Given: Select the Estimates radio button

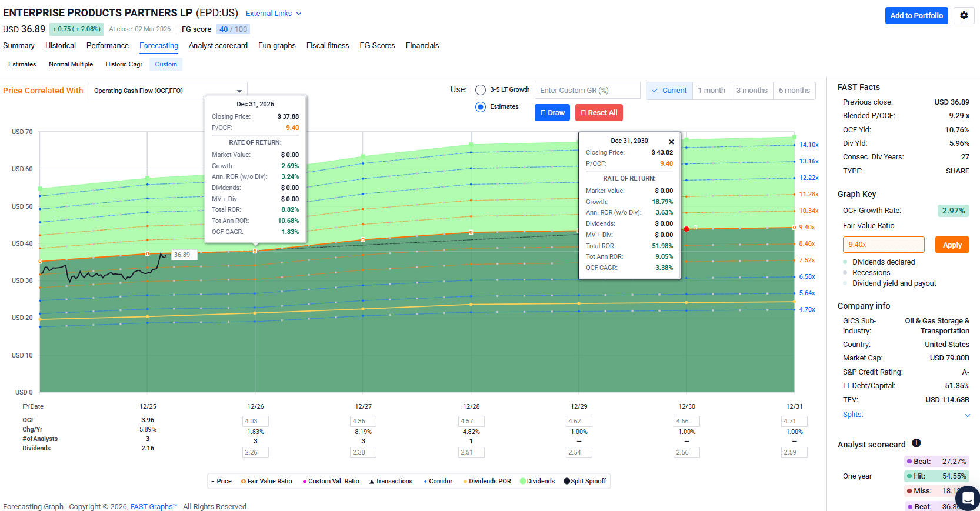Looking at the screenshot, I should point(481,107).
